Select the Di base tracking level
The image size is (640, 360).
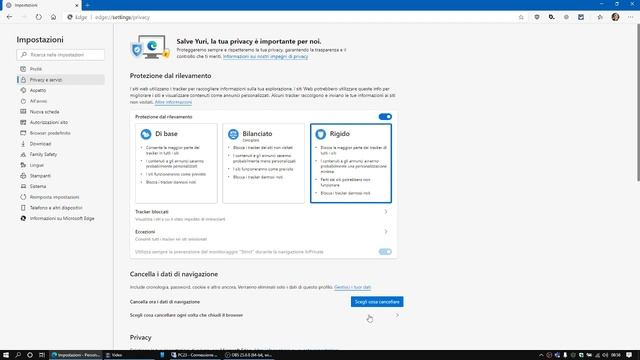point(176,163)
